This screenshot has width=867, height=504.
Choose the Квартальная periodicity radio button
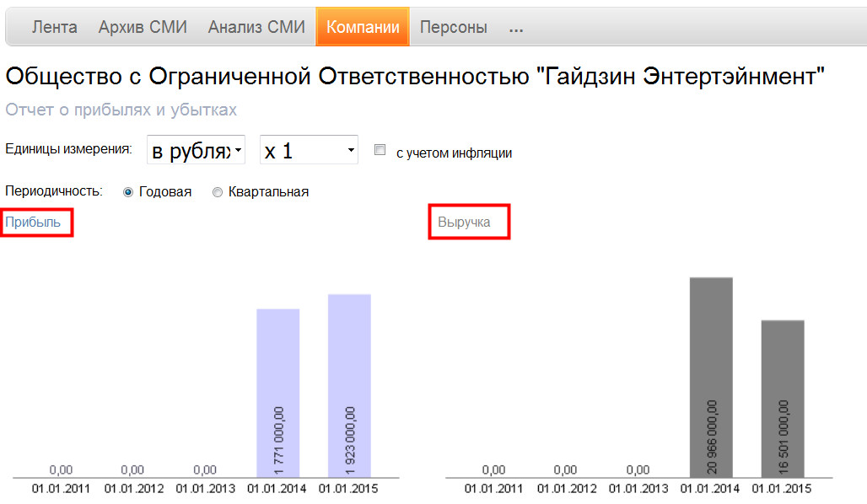point(218,192)
